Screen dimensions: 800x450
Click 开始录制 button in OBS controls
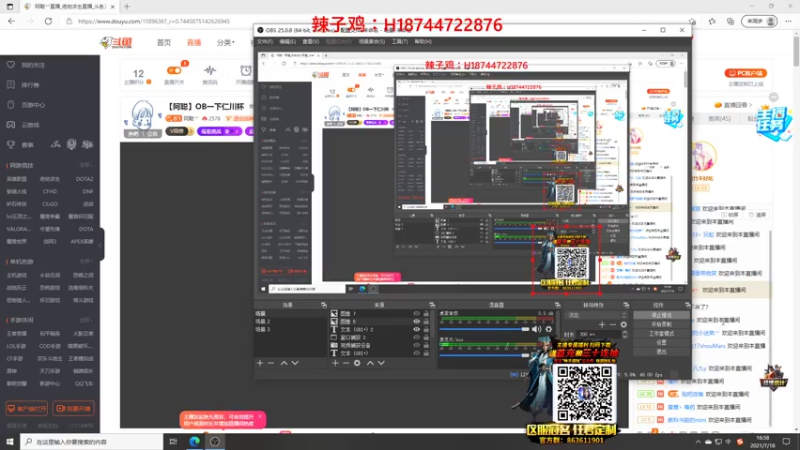(x=661, y=324)
